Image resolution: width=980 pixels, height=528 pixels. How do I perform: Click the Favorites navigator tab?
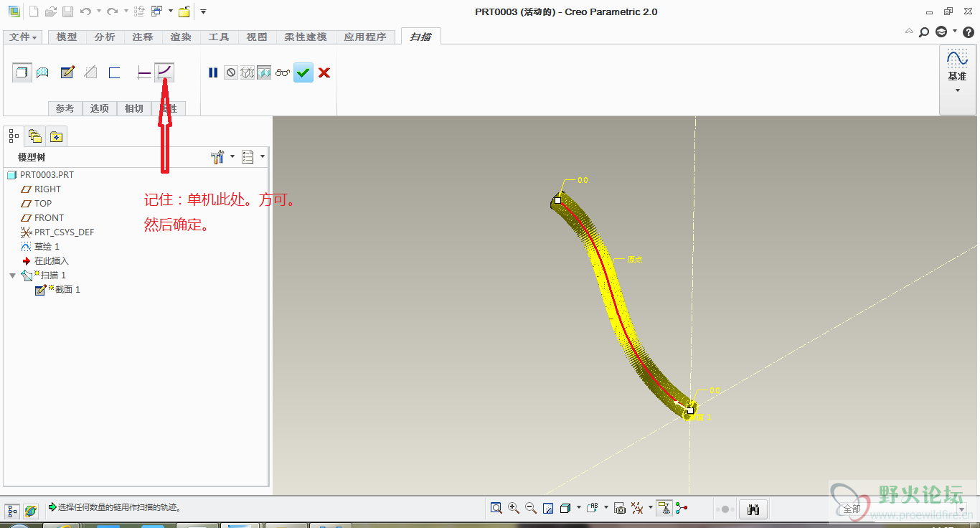tap(57, 135)
